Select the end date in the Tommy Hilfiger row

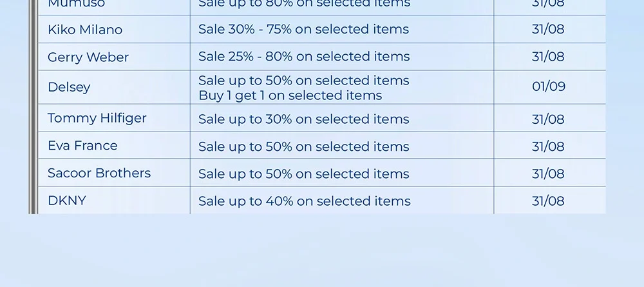coord(548,119)
